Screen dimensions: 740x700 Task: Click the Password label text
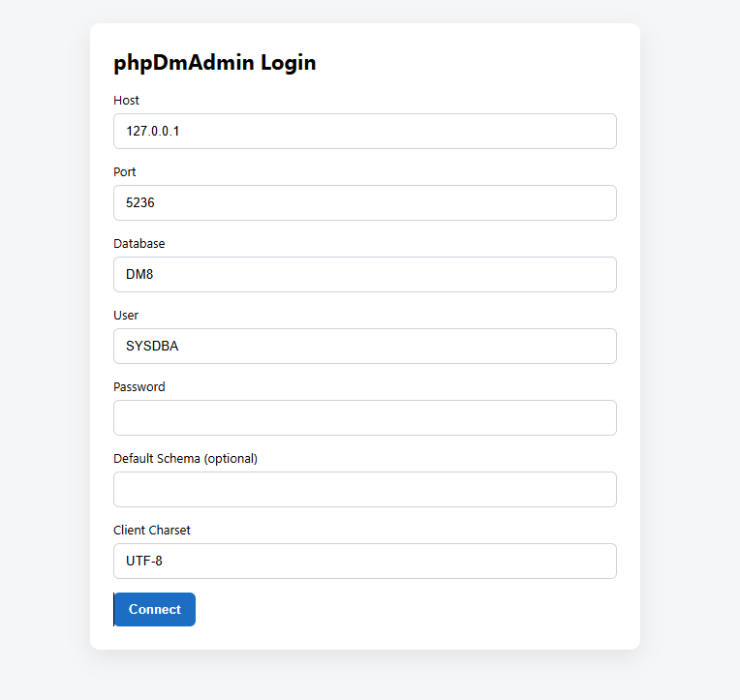click(139, 387)
